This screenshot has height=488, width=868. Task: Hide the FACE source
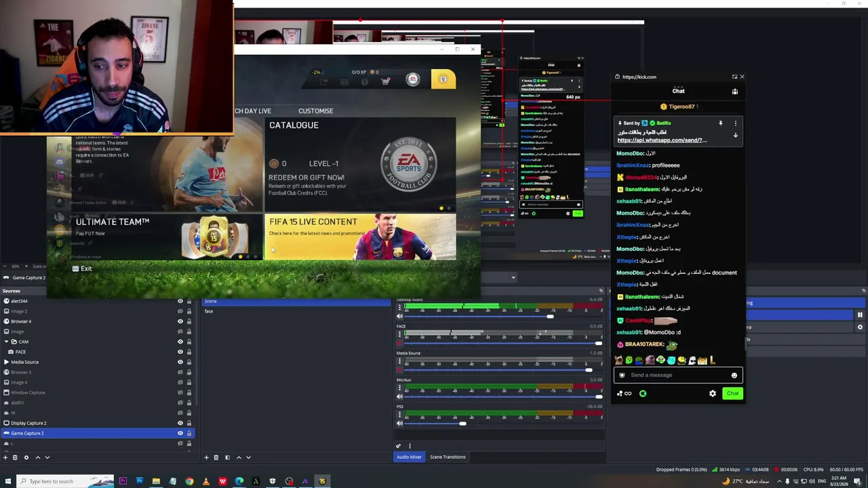pos(180,352)
